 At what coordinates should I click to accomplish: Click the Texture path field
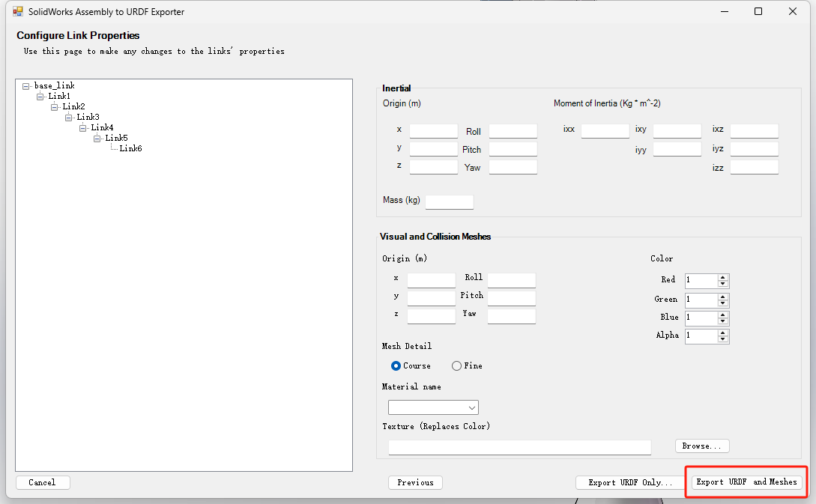pos(520,447)
